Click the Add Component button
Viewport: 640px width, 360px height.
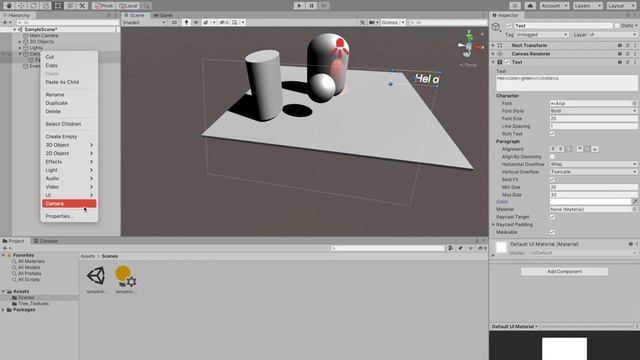click(x=564, y=271)
